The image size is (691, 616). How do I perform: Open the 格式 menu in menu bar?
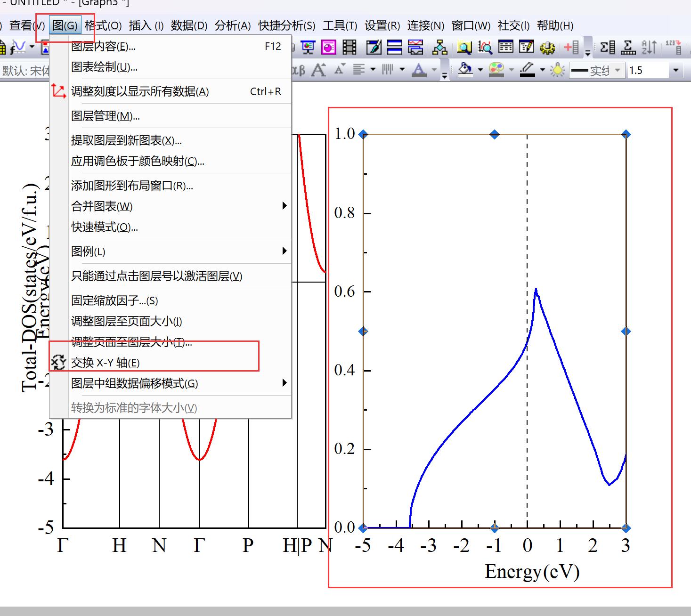coord(103,25)
